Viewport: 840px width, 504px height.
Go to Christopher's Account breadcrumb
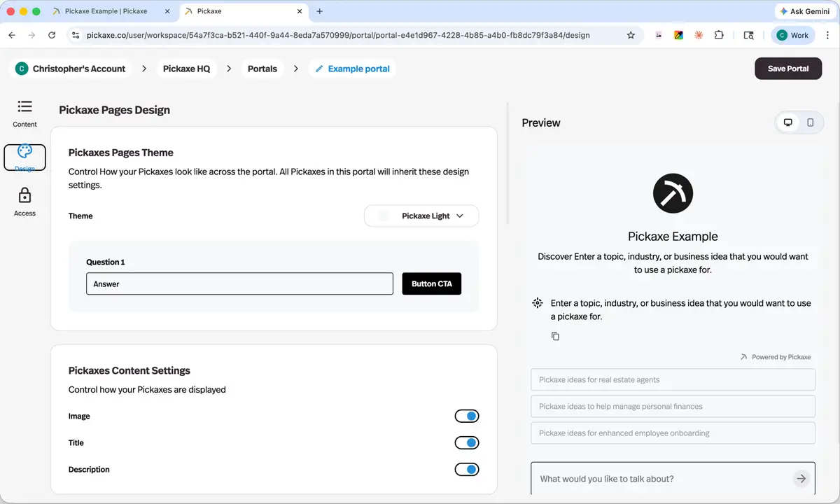click(71, 69)
